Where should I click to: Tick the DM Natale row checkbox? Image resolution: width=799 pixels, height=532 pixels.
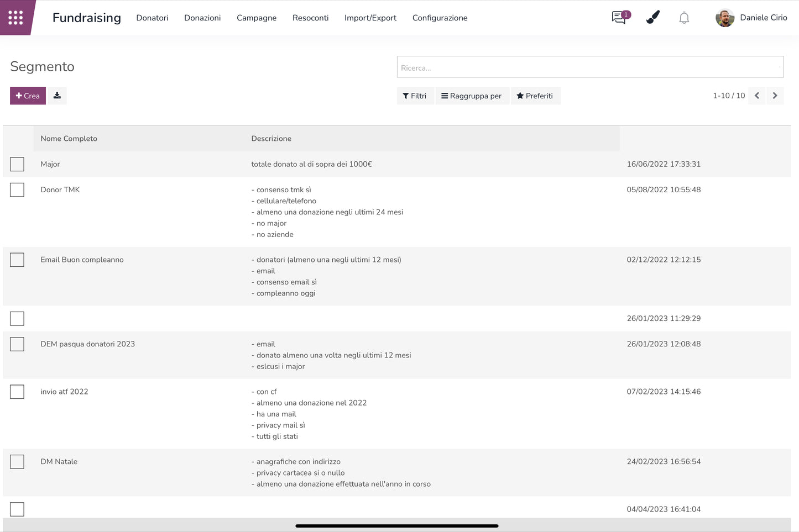tap(17, 462)
